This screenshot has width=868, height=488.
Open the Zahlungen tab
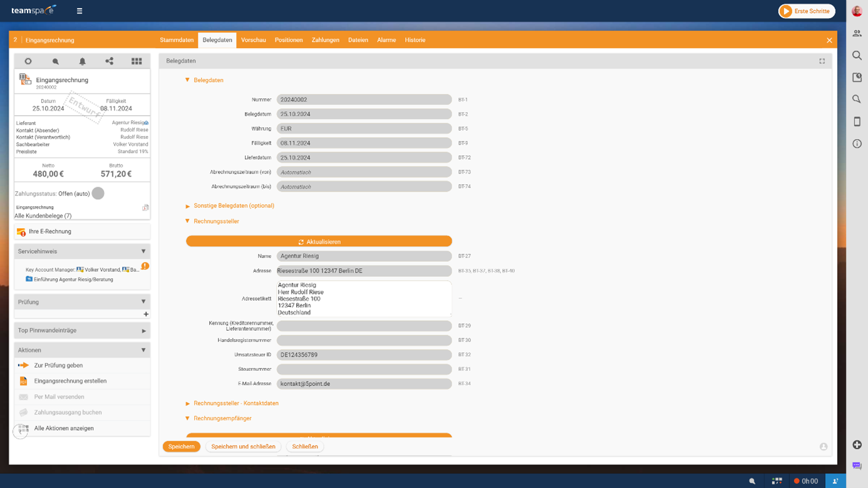tap(326, 40)
